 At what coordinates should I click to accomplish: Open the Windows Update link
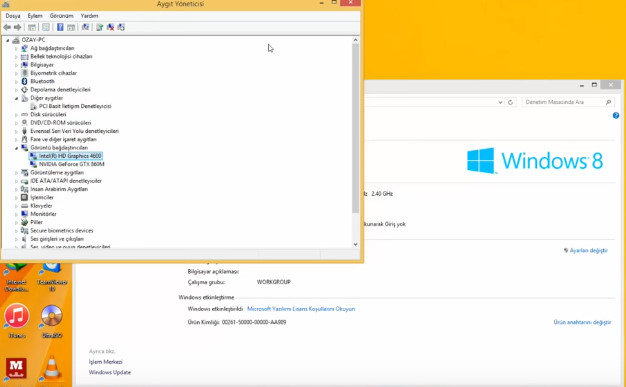point(110,372)
